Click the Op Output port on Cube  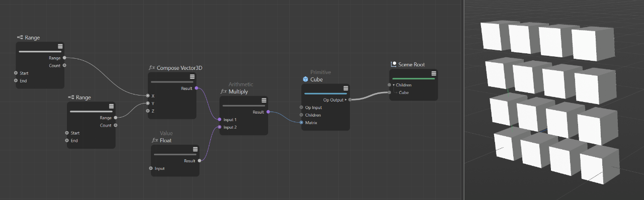[350, 100]
